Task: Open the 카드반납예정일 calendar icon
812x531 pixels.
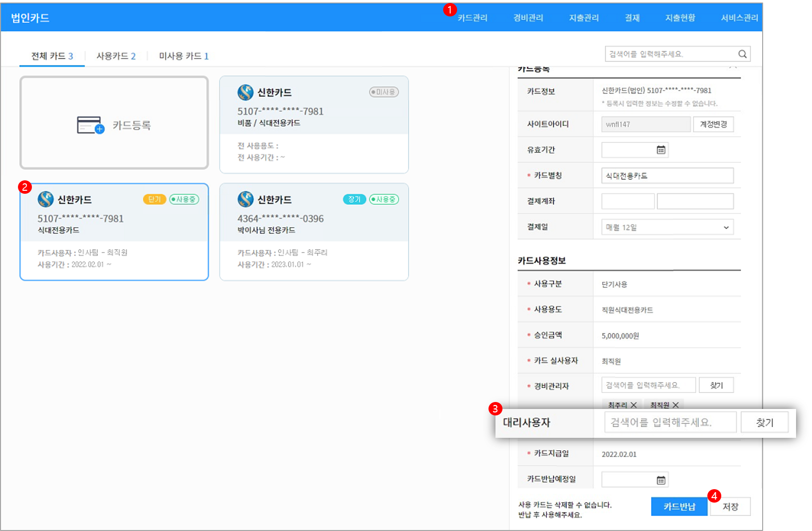Action: click(x=661, y=480)
